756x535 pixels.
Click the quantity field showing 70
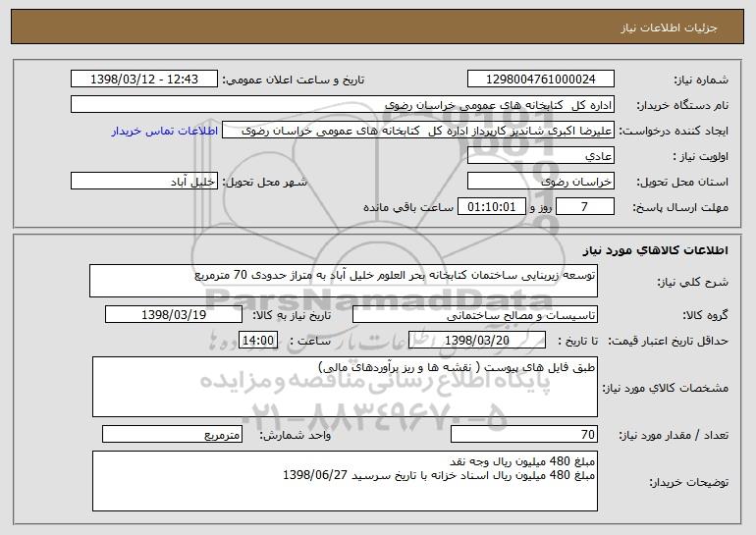(523, 434)
